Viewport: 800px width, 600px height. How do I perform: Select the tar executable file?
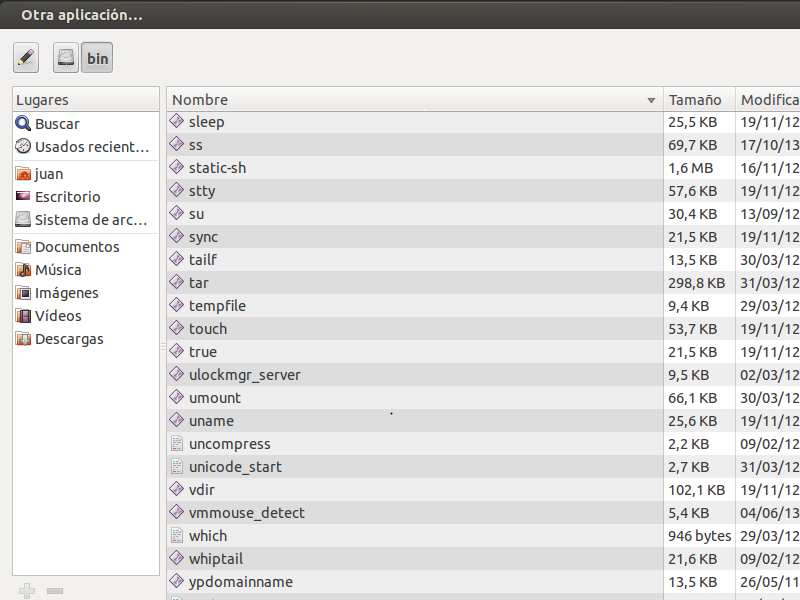tap(199, 283)
